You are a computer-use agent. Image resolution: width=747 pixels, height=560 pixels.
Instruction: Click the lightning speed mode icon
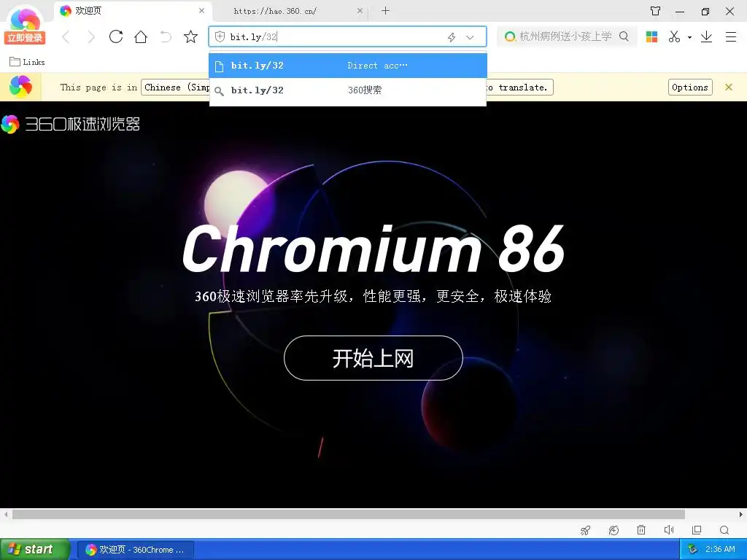click(452, 37)
